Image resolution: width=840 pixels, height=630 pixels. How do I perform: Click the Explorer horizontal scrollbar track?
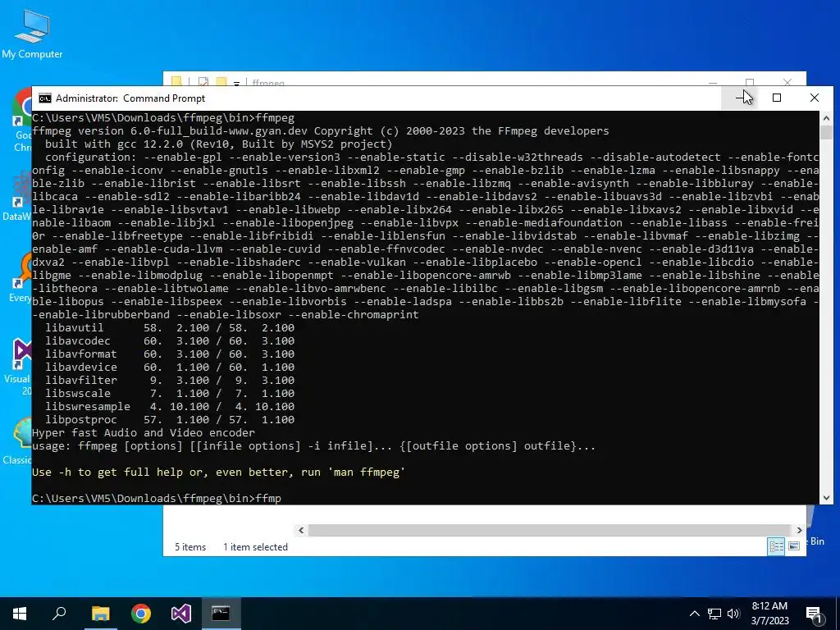click(x=550, y=530)
